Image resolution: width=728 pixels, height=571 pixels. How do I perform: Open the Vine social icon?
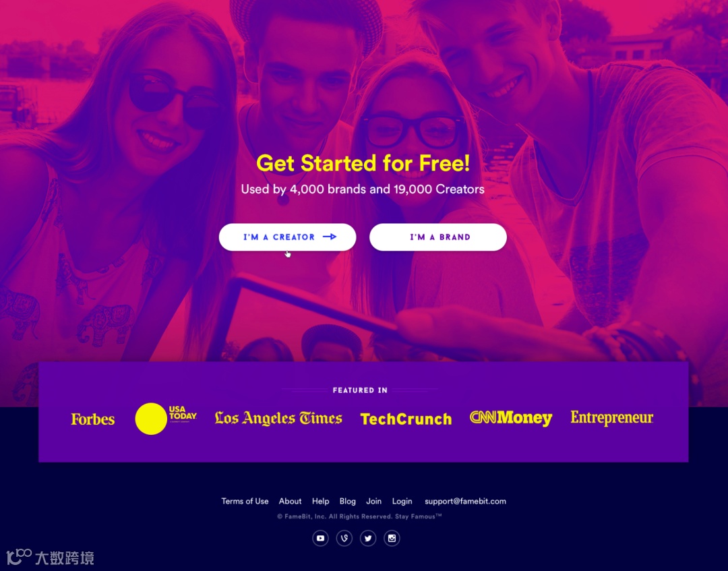344,538
